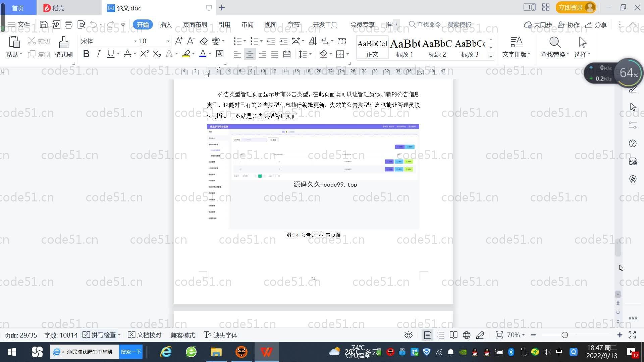
Task: Click Select cursor tool in ribbon
Action: pyautogui.click(x=582, y=47)
